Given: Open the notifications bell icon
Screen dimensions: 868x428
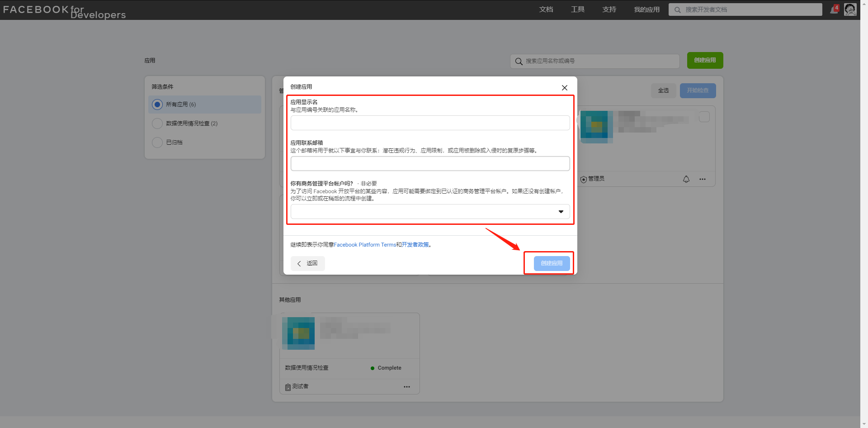Looking at the screenshot, I should pos(834,10).
